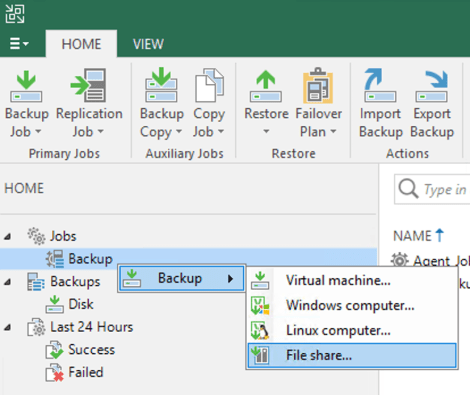The image size is (470, 395).
Task: Select the Failed tree item
Action: [x=86, y=372]
